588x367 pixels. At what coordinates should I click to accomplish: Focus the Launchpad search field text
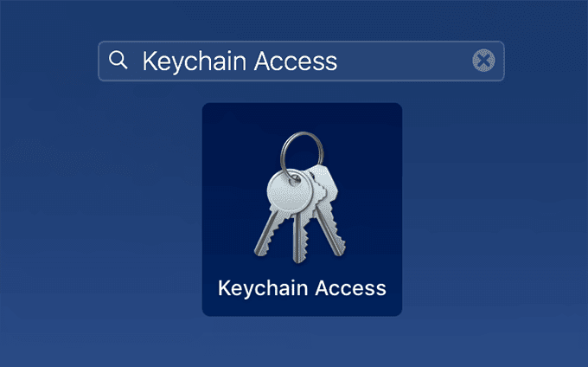240,61
